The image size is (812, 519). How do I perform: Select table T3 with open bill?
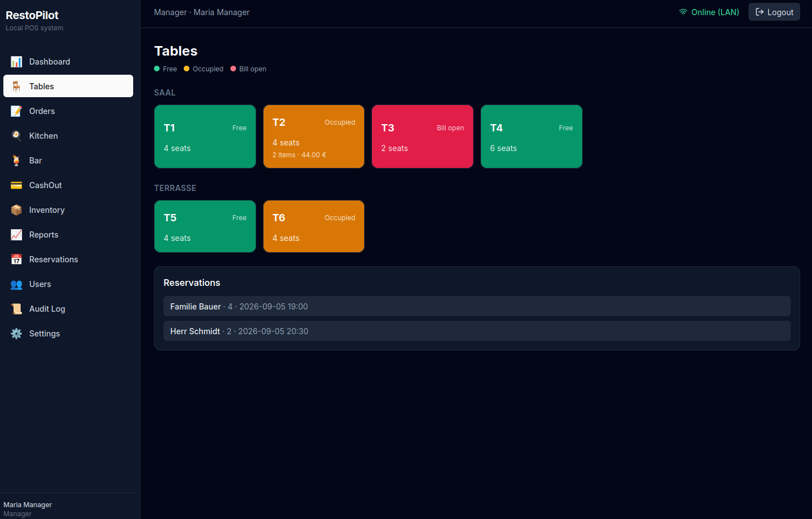point(423,136)
